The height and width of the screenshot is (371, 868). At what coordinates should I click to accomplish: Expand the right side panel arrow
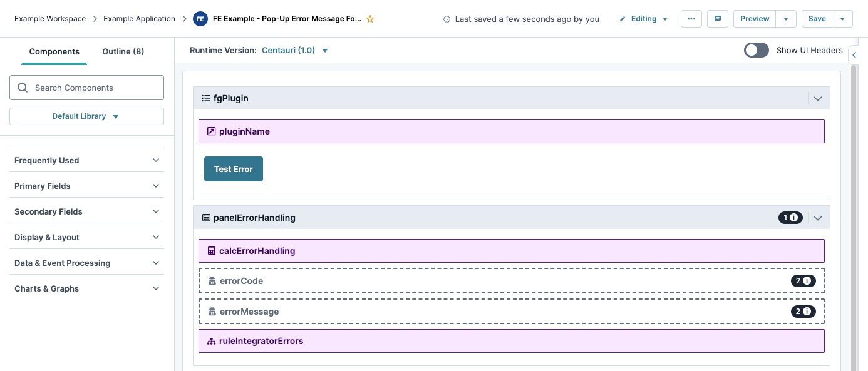[x=854, y=55]
